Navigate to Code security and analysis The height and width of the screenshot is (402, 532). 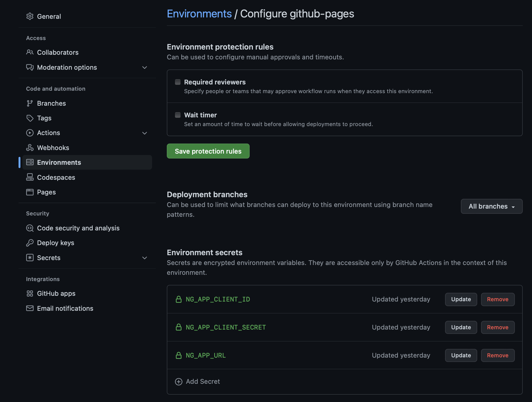(78, 228)
